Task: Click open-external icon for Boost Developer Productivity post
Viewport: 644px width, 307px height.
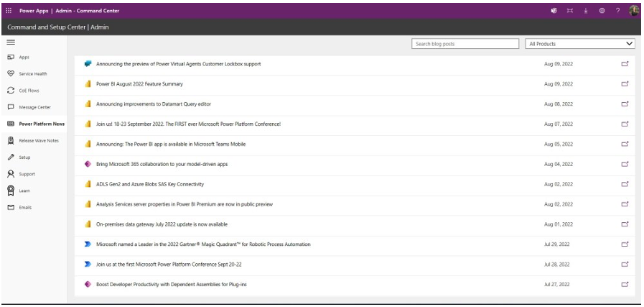Action: click(624, 285)
